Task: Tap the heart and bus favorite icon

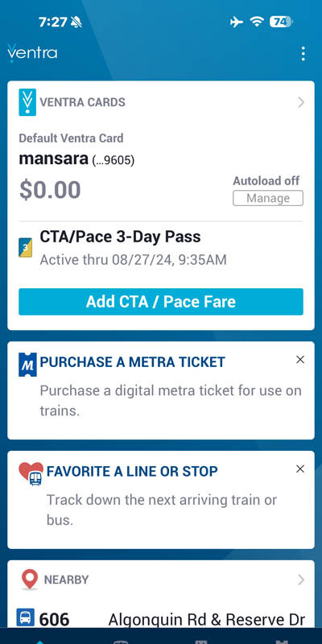Action: coord(31,473)
